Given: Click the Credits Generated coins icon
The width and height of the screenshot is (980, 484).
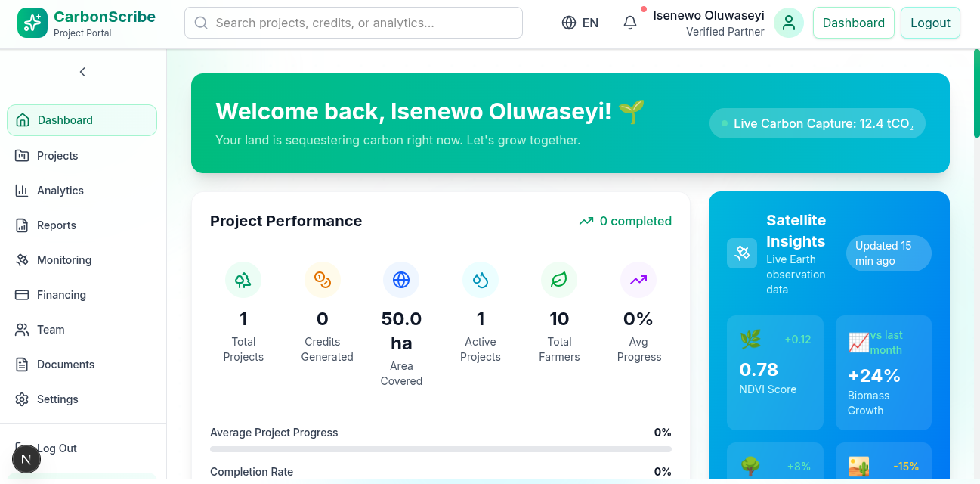Looking at the screenshot, I should (x=323, y=281).
